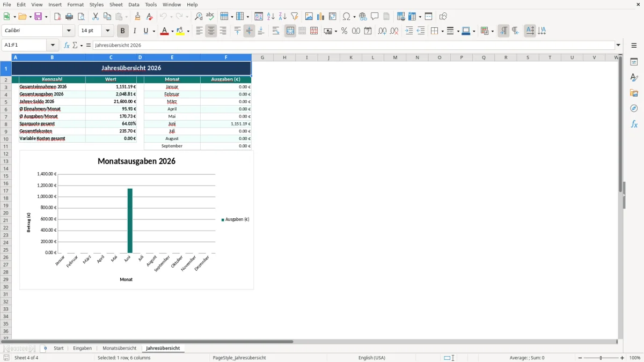This screenshot has height=362, width=644.
Task: Copy the selection using the Copy icon
Action: (107, 17)
